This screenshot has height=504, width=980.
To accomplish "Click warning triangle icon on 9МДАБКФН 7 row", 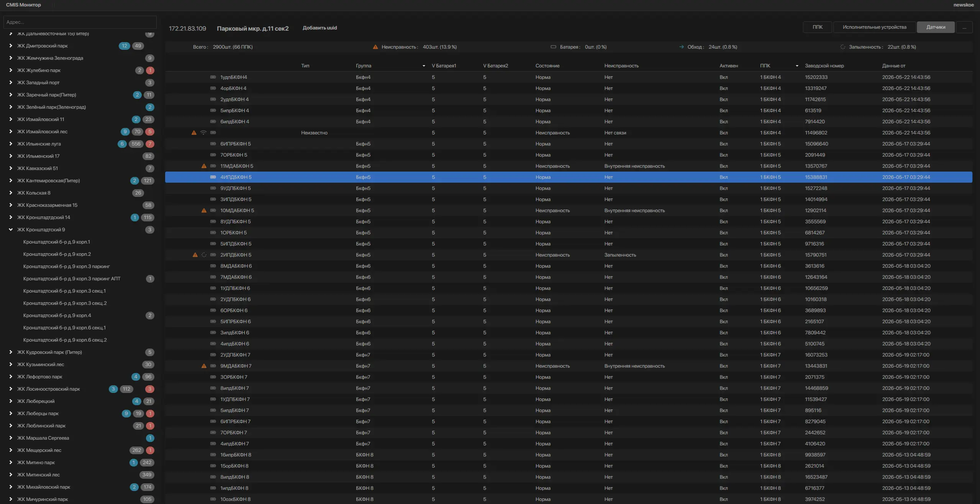I will [x=204, y=366].
